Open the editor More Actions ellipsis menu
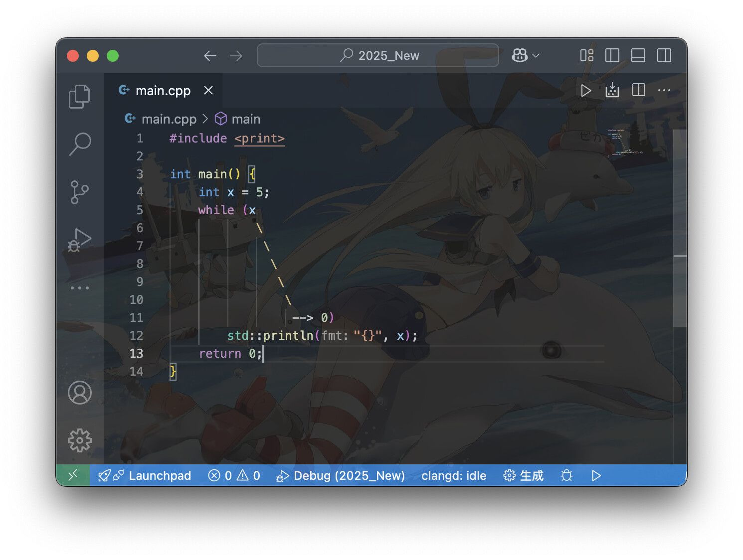Screen dimensions: 743x560 (x=664, y=90)
